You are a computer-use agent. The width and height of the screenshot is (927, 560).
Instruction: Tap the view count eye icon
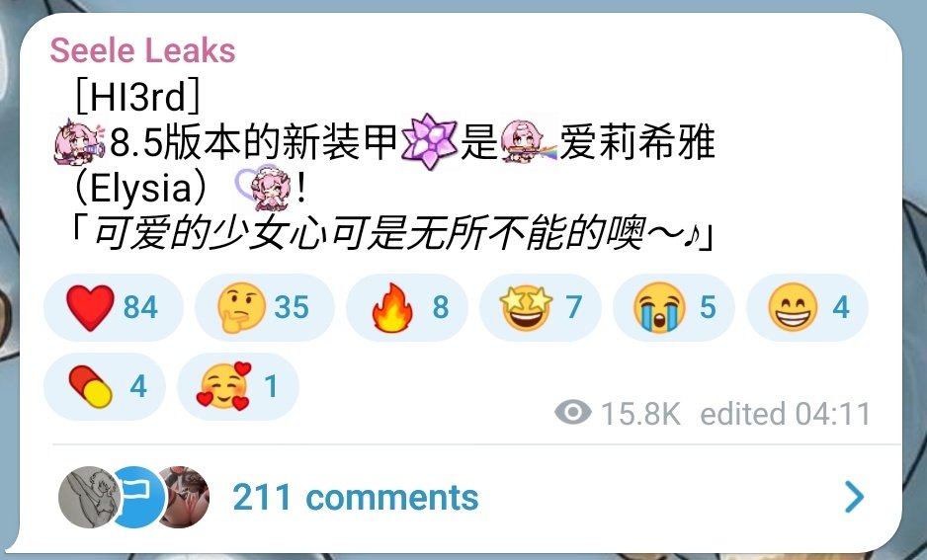click(573, 412)
